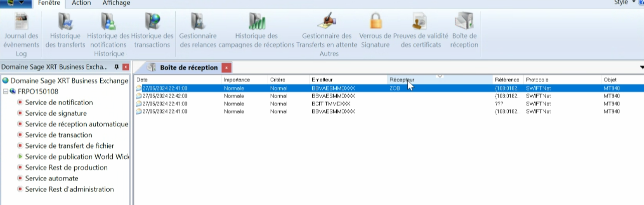This screenshot has height=205, width=644.
Task: Open Historique des campagnes de réceptions
Action: point(257,22)
